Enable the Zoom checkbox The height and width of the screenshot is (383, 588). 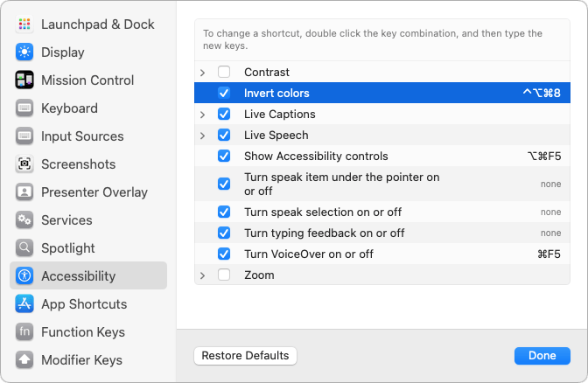[x=224, y=275]
